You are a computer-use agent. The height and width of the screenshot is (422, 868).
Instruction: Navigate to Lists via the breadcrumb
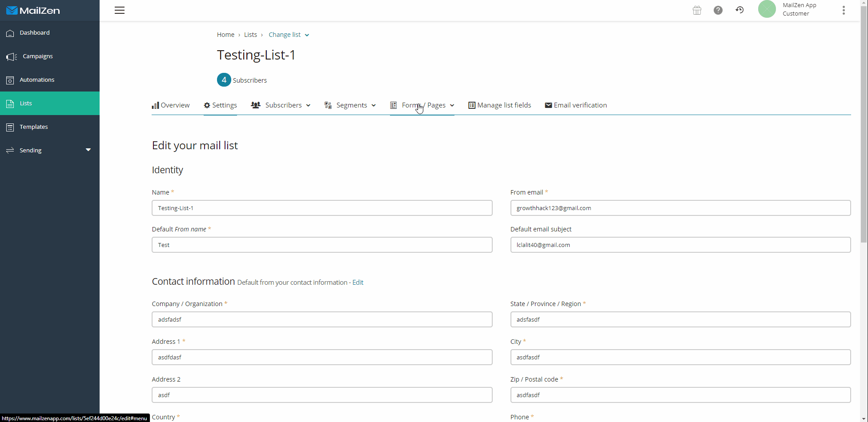[x=251, y=34]
